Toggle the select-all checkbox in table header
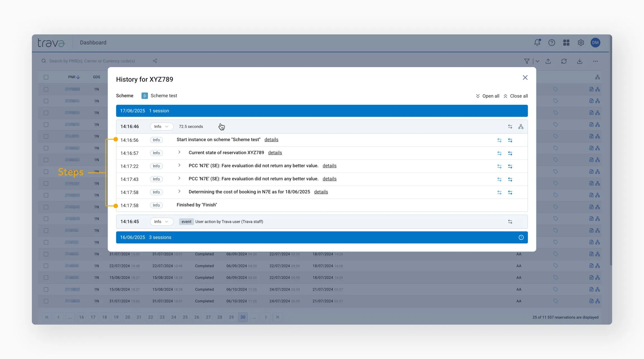The image size is (644, 359). coord(46,77)
